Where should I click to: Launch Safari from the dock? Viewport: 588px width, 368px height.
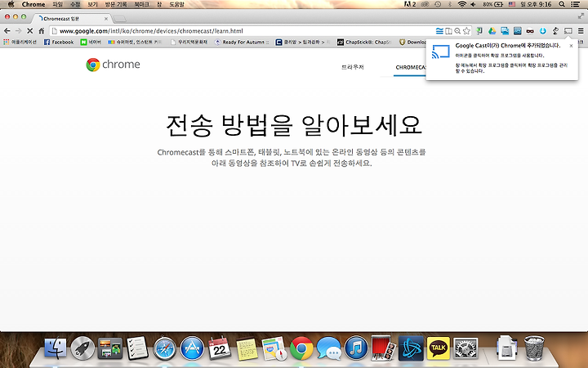tap(164, 348)
